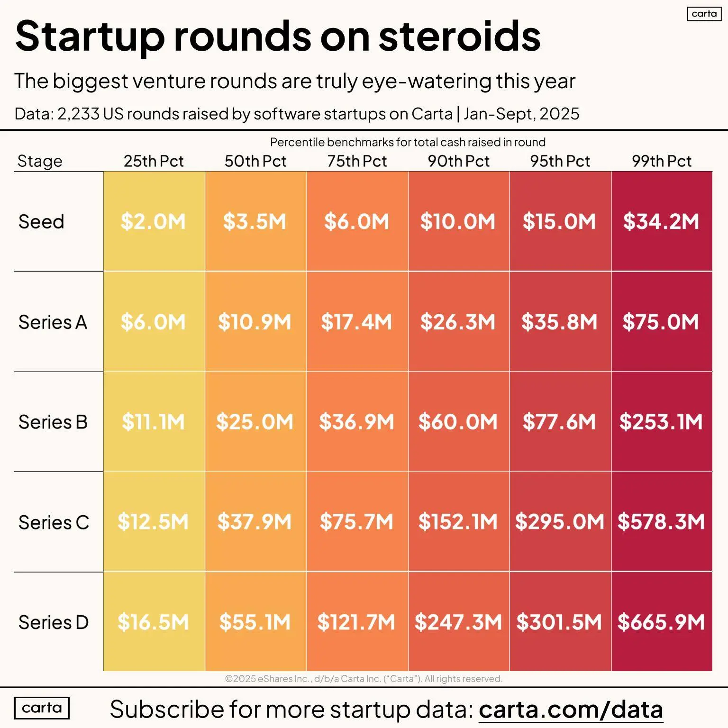Image resolution: width=728 pixels, height=728 pixels.
Task: Click the Carta logo in top-right corner
Action: coord(704,14)
